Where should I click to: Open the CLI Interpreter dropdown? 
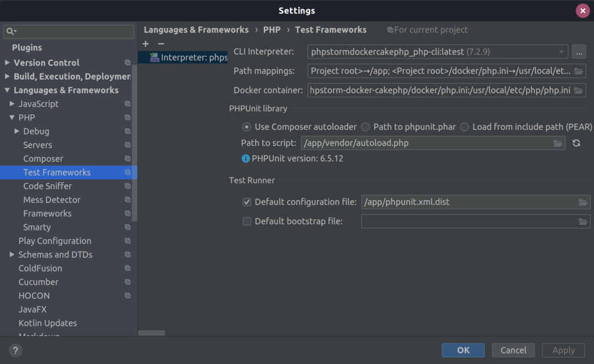(561, 52)
